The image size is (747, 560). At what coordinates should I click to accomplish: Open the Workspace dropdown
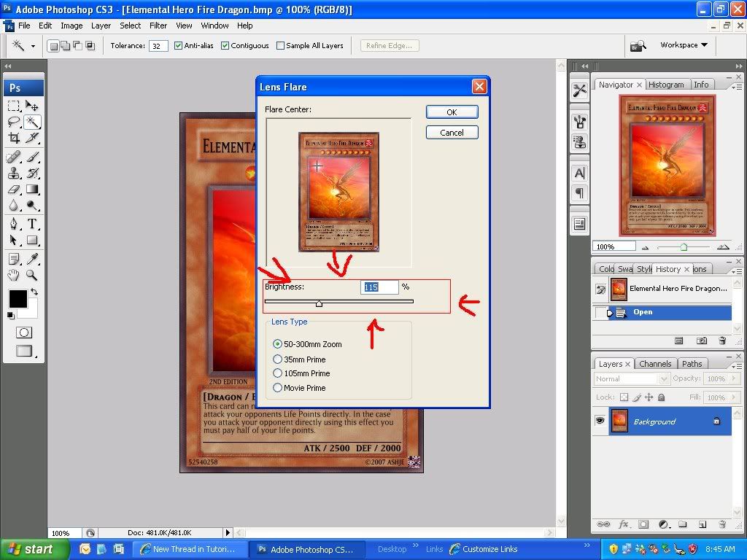pos(684,45)
